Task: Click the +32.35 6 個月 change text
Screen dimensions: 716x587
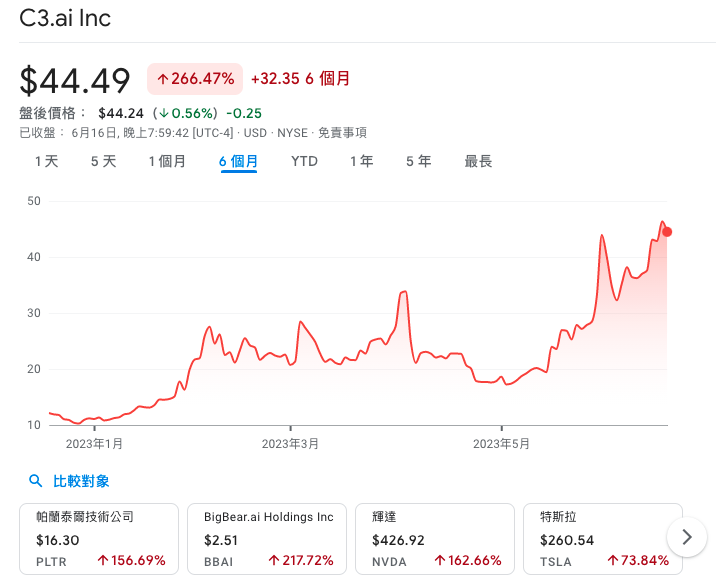Action: pos(300,79)
